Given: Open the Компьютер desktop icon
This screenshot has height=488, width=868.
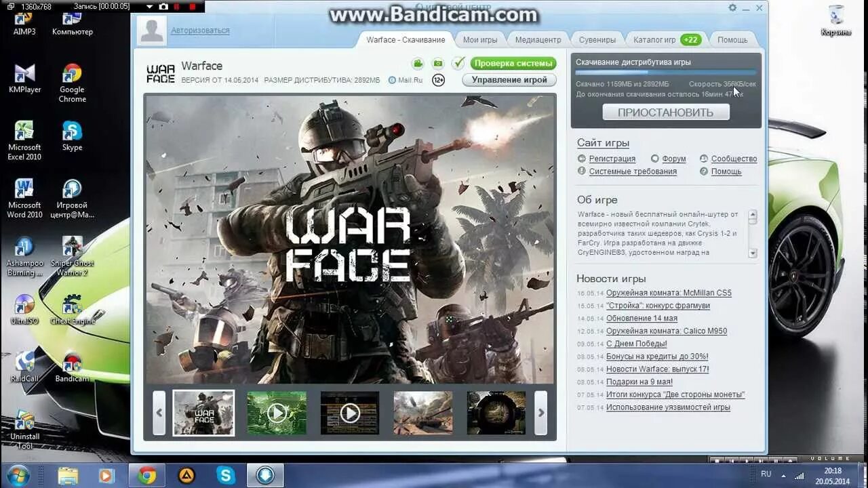Looking at the screenshot, I should 73,22.
